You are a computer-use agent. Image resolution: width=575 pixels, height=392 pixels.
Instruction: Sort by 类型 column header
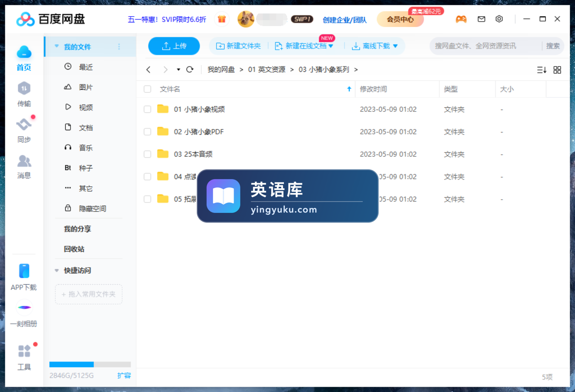tap(451, 89)
